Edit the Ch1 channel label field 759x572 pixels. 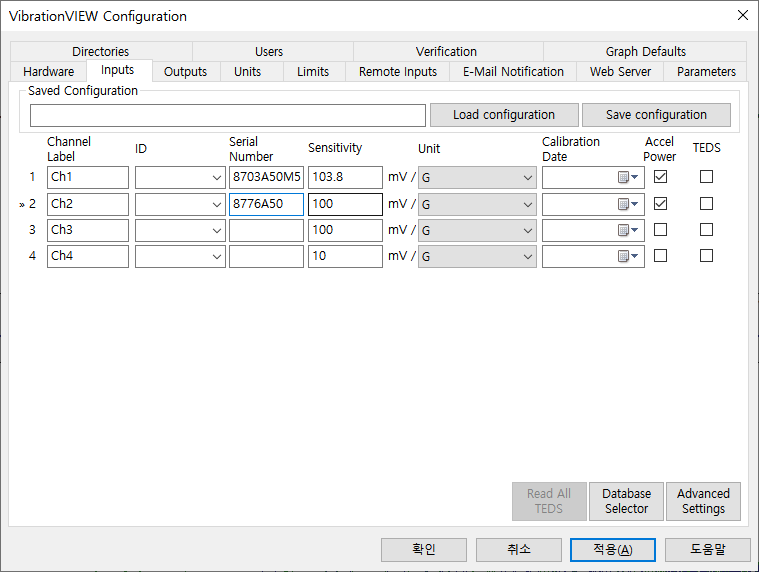[88, 177]
